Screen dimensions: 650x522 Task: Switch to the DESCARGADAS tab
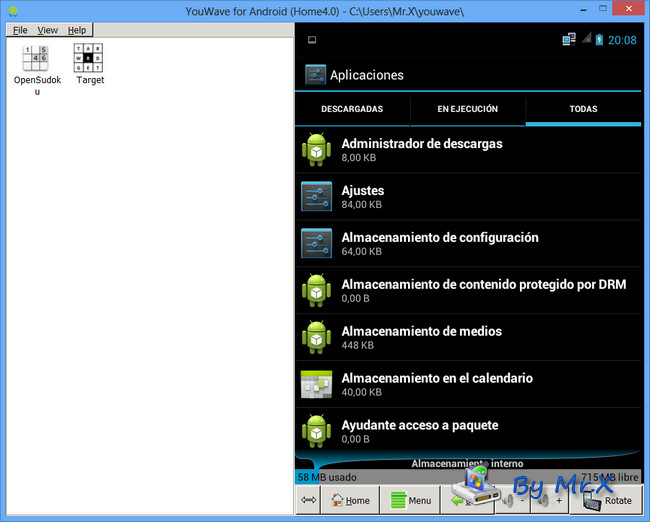tap(352, 109)
